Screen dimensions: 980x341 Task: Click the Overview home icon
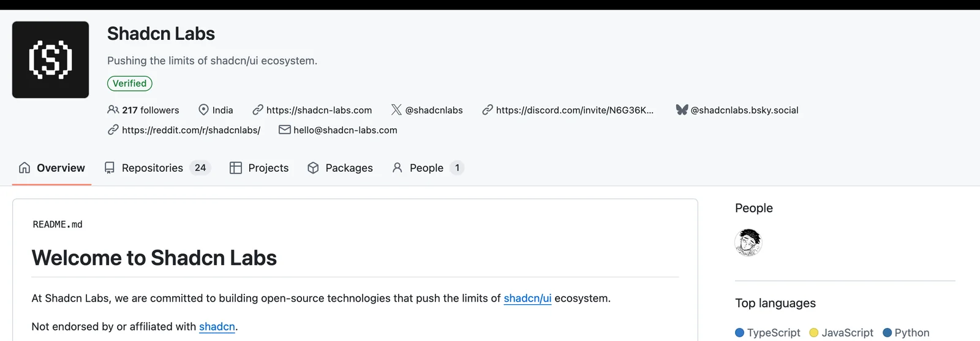coord(24,167)
